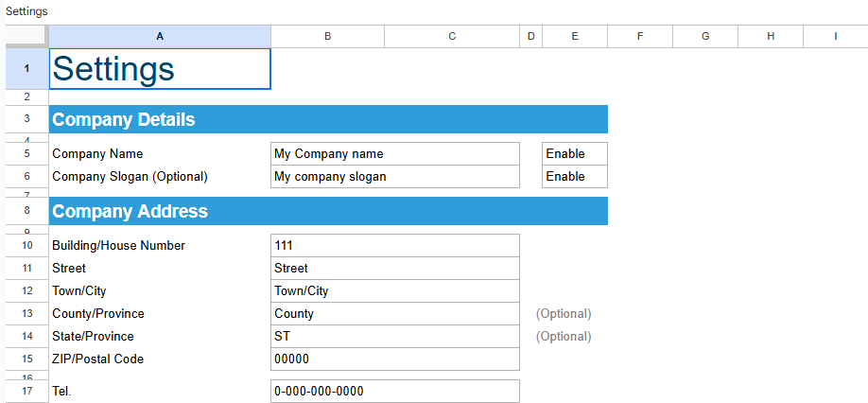Click the Tel. number field
The width and height of the screenshot is (868, 403).
[394, 391]
